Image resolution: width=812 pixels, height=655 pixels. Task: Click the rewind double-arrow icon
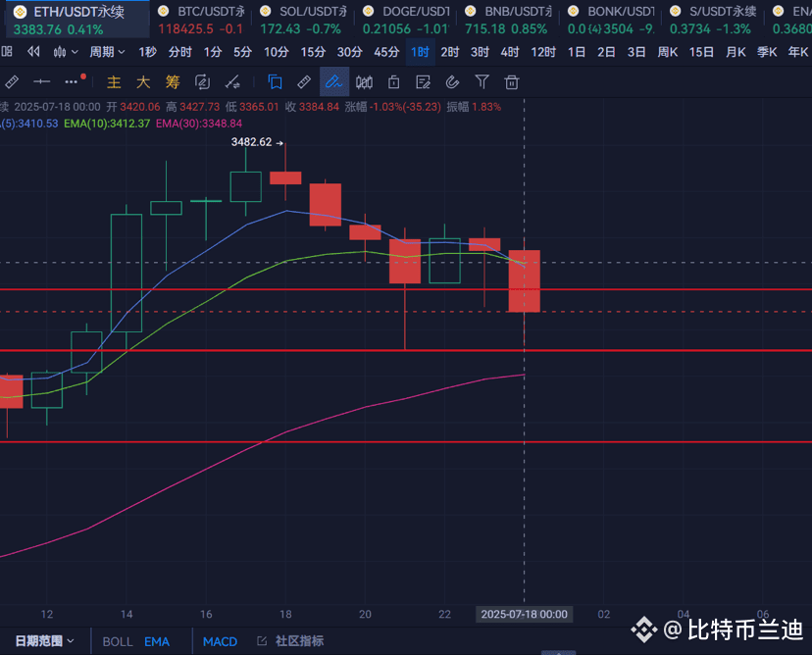[x=33, y=52]
